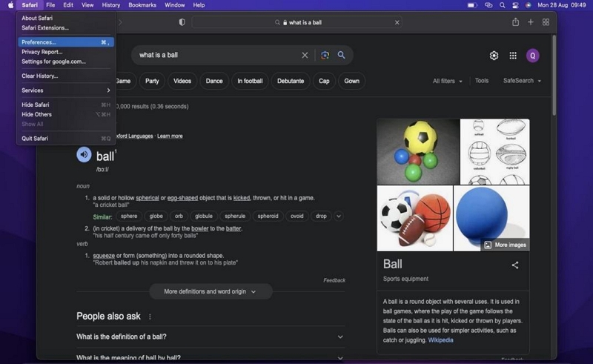Image resolution: width=593 pixels, height=364 pixels.
Task: Open the Apple menu
Action: click(10, 5)
